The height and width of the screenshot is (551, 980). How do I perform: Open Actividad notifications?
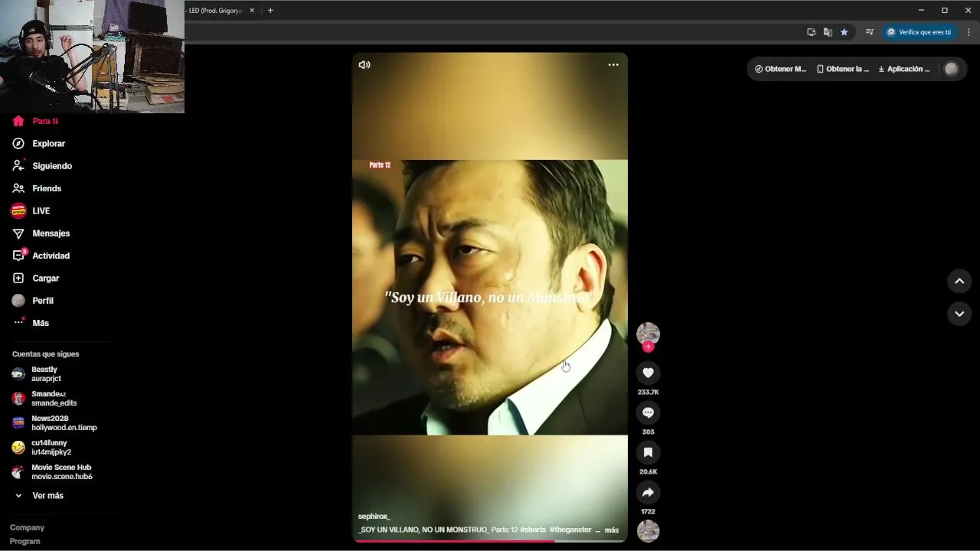(x=51, y=256)
